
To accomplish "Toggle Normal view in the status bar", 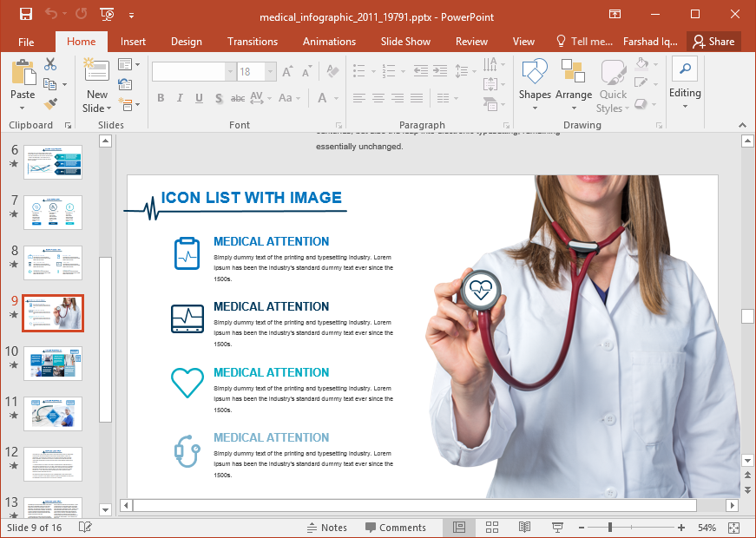I will click(x=459, y=528).
